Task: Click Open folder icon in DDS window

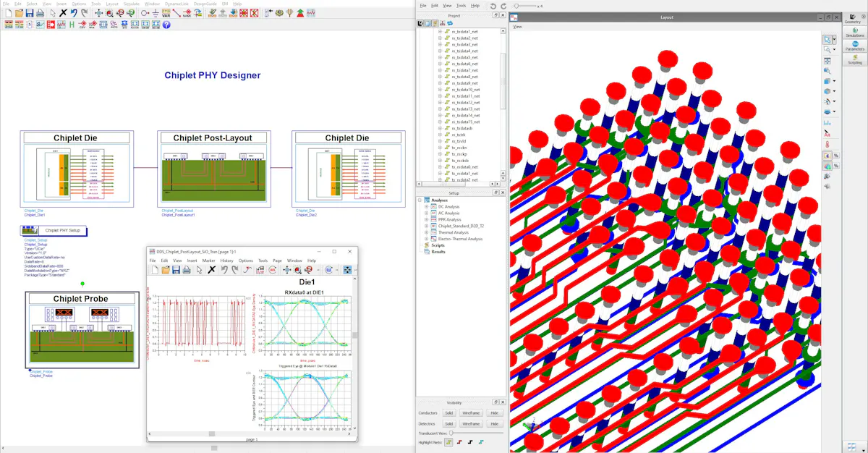Action: click(x=166, y=270)
